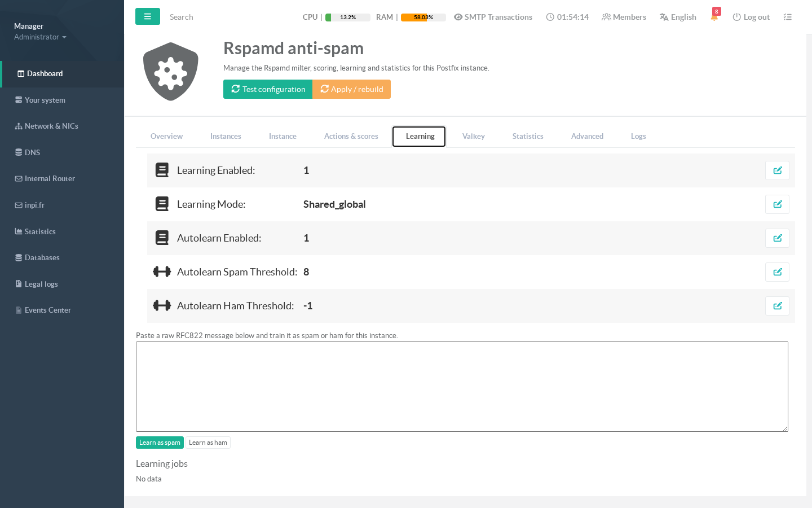Switch to Actions & scores tab
Image resolution: width=812 pixels, height=508 pixels.
[351, 136]
